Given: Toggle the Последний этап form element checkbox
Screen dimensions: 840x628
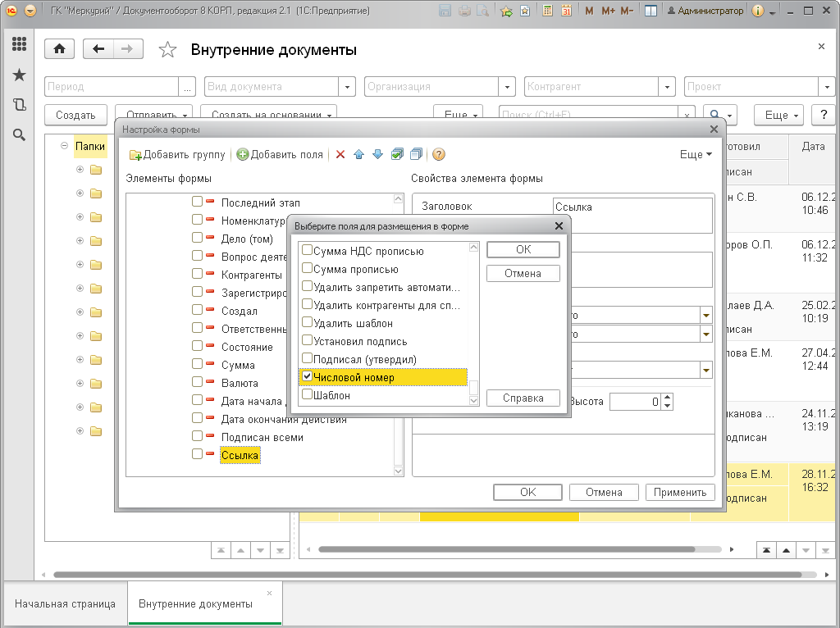Looking at the screenshot, I should pyautogui.click(x=197, y=202).
